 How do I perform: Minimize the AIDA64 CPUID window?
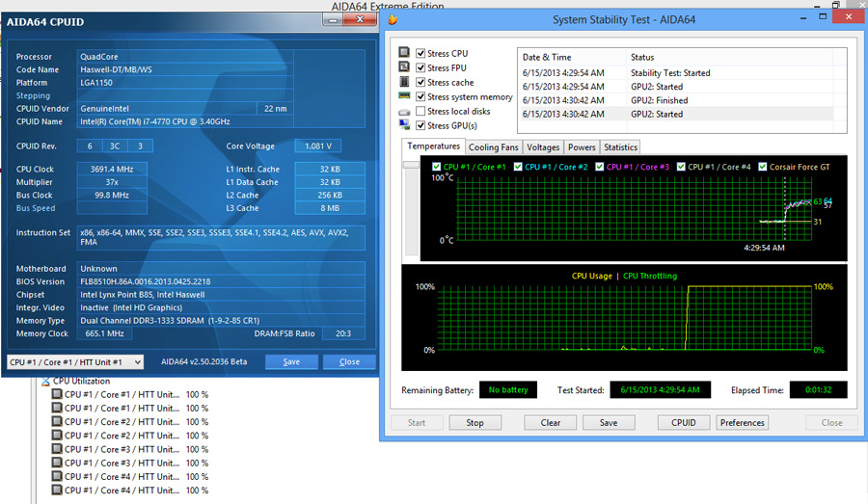(x=333, y=20)
